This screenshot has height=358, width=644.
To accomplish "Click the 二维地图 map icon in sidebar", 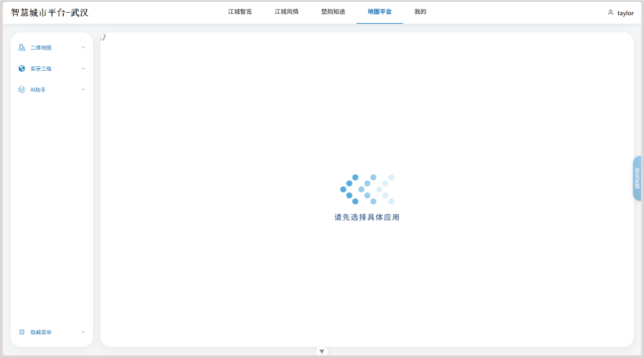I will click(x=22, y=48).
